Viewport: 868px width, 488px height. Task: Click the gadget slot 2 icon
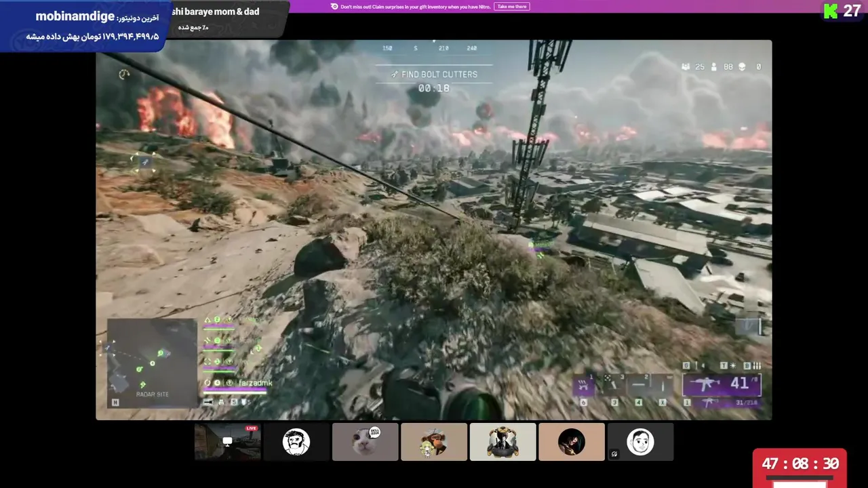point(639,384)
